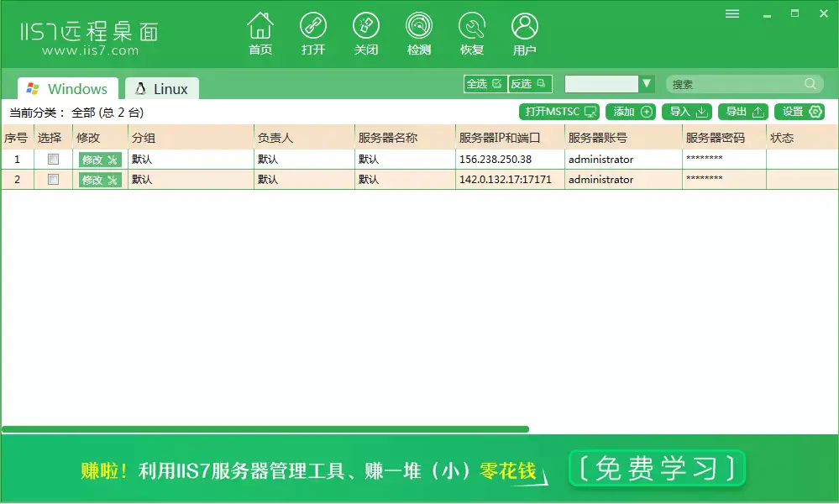The image size is (839, 504).
Task: Open the category dropdown arrow
Action: coord(647,83)
